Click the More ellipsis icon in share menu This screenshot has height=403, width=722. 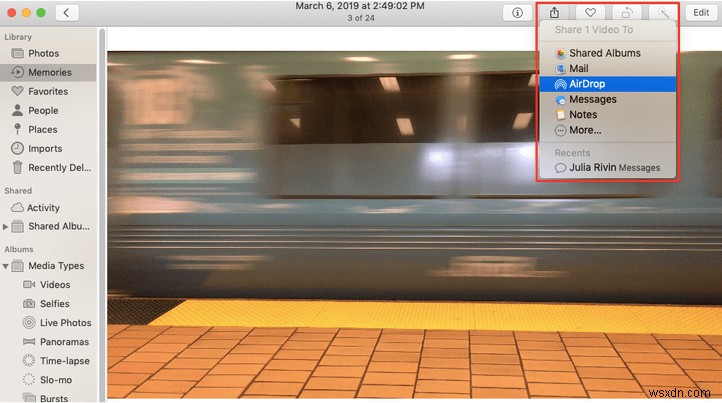pos(560,130)
